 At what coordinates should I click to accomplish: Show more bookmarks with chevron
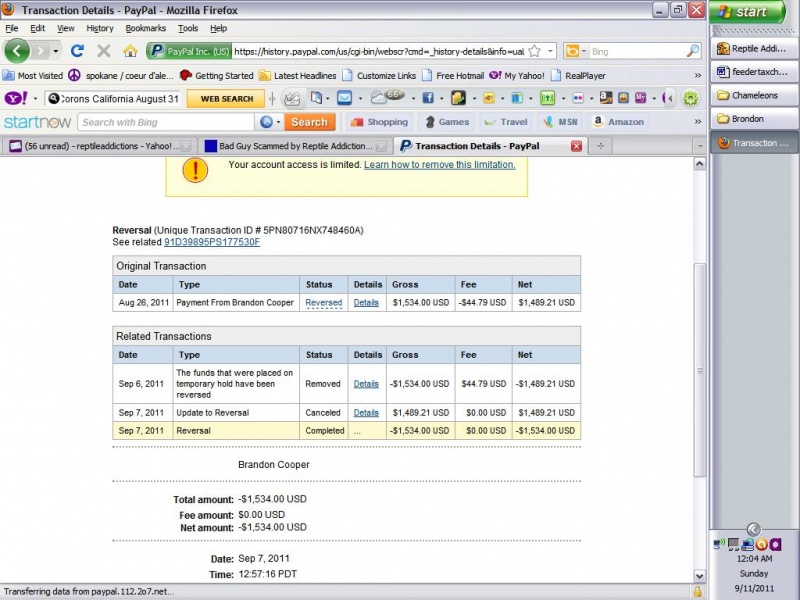[x=697, y=76]
